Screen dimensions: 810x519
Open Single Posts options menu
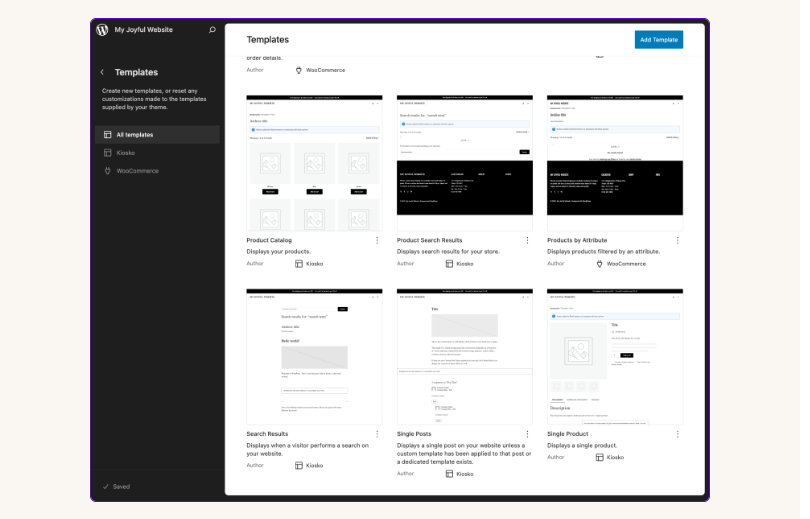click(527, 434)
